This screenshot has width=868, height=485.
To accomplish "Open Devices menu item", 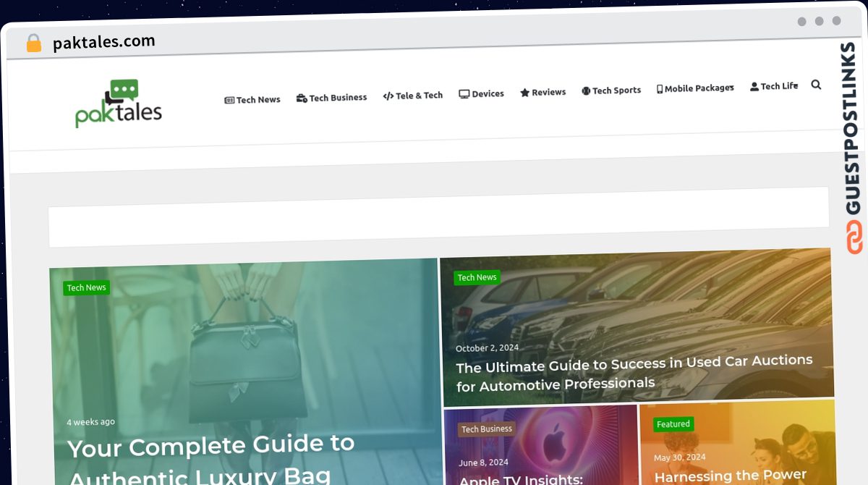I will tap(482, 94).
